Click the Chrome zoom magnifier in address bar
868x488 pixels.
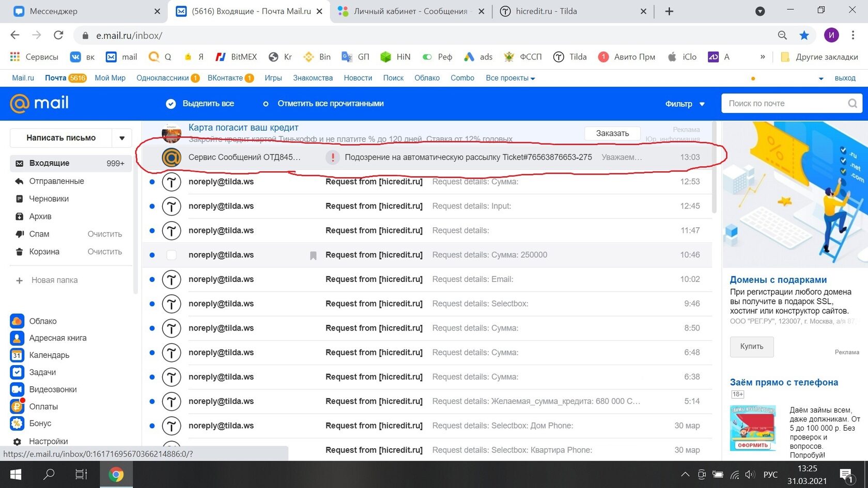pyautogui.click(x=782, y=35)
